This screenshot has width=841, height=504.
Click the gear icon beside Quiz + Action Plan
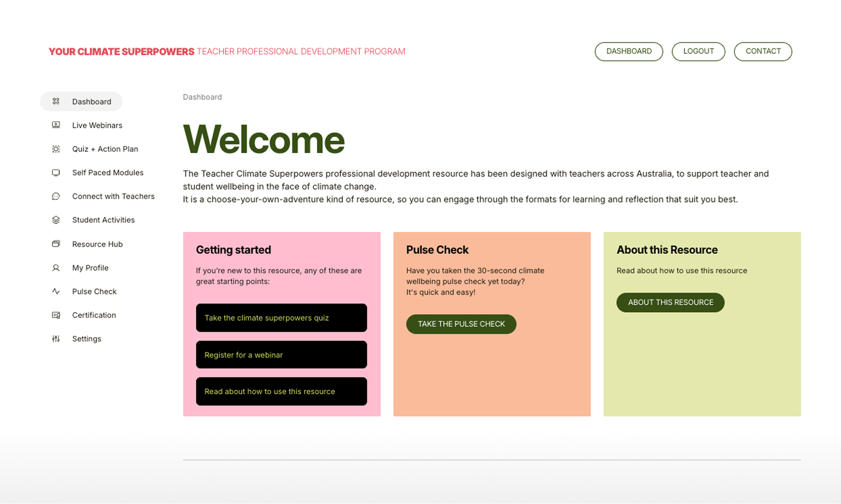(x=55, y=149)
